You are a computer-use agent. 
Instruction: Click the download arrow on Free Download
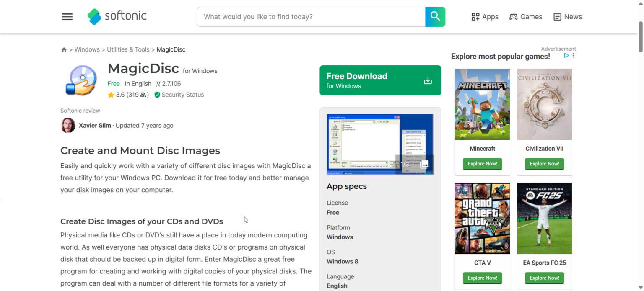pos(428,80)
